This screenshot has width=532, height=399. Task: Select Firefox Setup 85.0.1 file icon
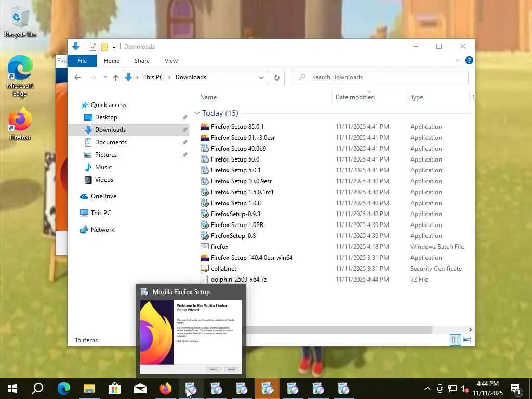click(x=205, y=127)
